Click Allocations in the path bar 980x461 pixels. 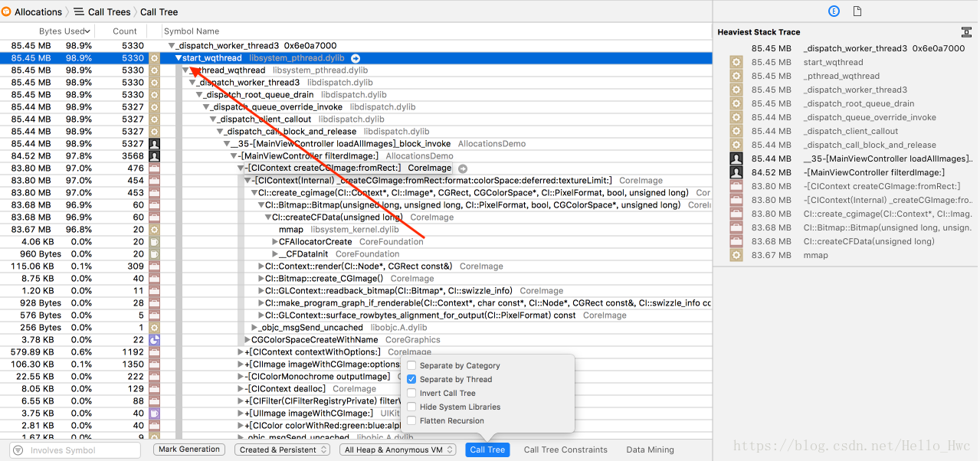(x=38, y=11)
